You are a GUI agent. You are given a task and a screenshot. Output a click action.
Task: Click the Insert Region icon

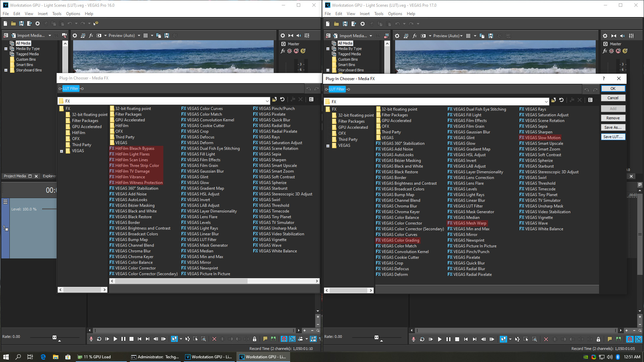pyautogui.click(x=273, y=339)
